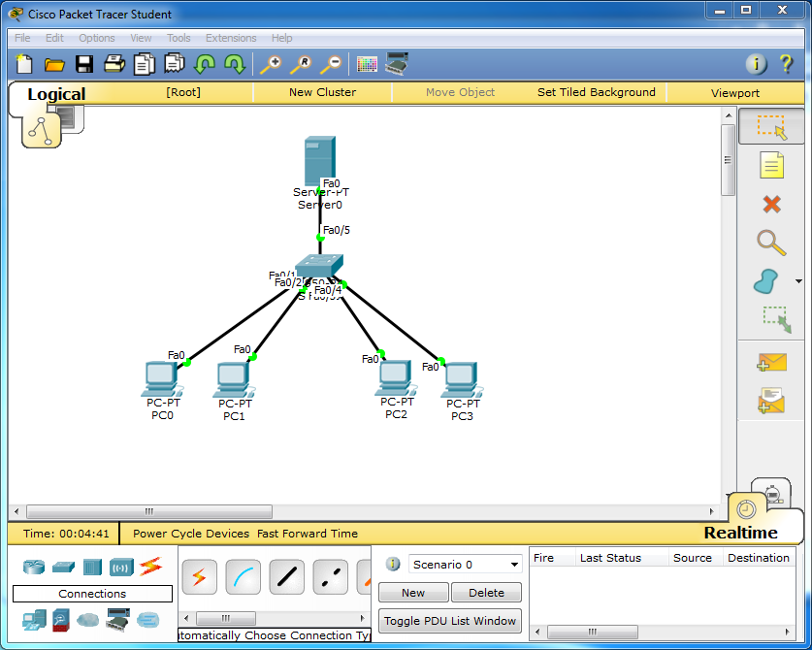
Task: Select the Inspect magnifying glass tool
Action: [x=770, y=243]
